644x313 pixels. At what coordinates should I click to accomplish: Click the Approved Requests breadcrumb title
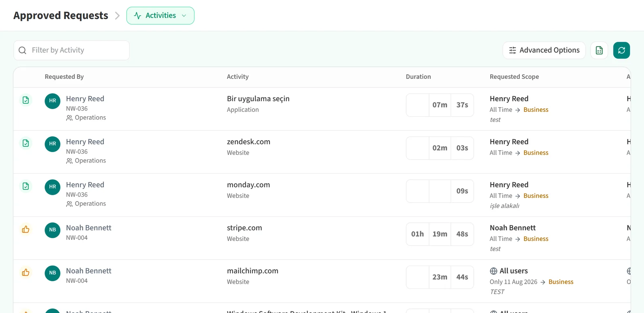click(61, 16)
